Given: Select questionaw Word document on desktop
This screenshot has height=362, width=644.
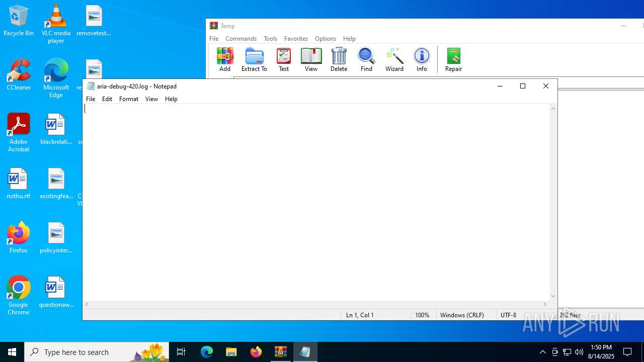Looking at the screenshot, I should click(x=56, y=293).
